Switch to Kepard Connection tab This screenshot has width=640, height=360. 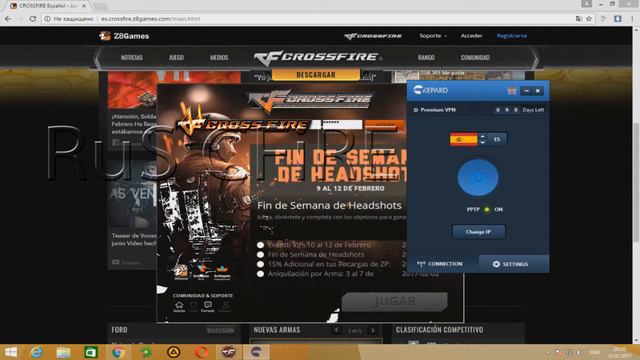click(443, 264)
